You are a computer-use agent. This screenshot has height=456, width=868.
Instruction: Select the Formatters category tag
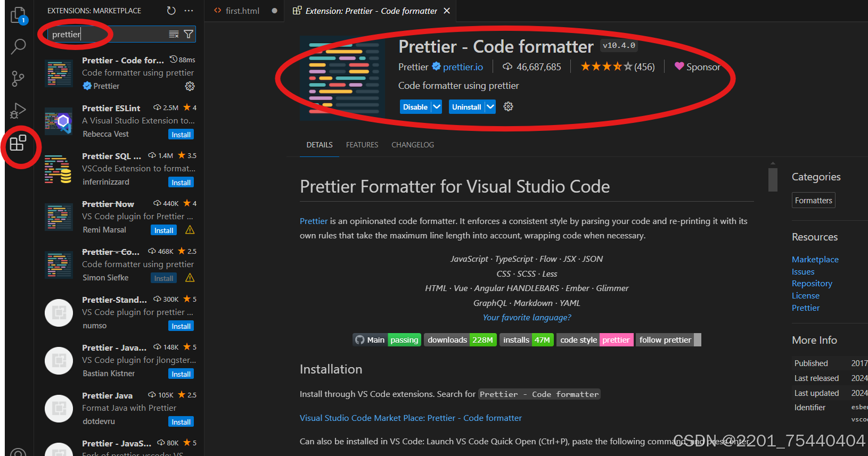click(813, 201)
